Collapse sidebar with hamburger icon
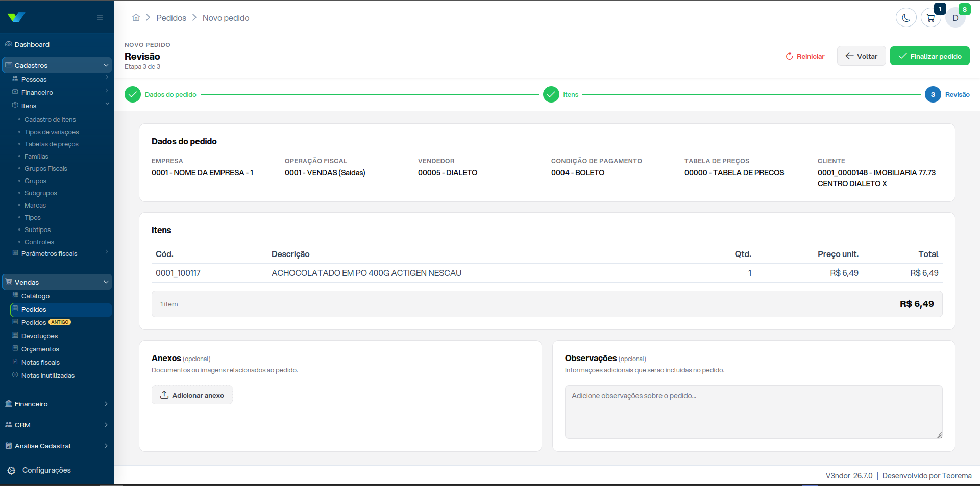 coord(100,17)
